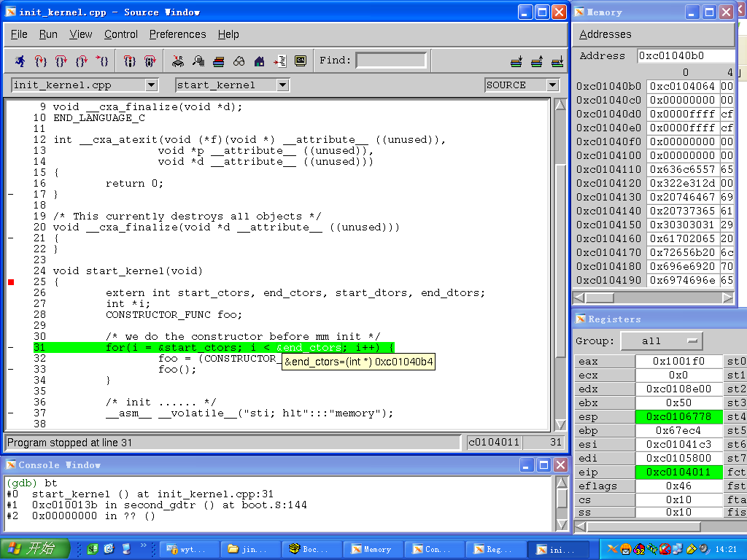Open Local Variables via house icon
This screenshot has width=747, height=560.
click(260, 61)
